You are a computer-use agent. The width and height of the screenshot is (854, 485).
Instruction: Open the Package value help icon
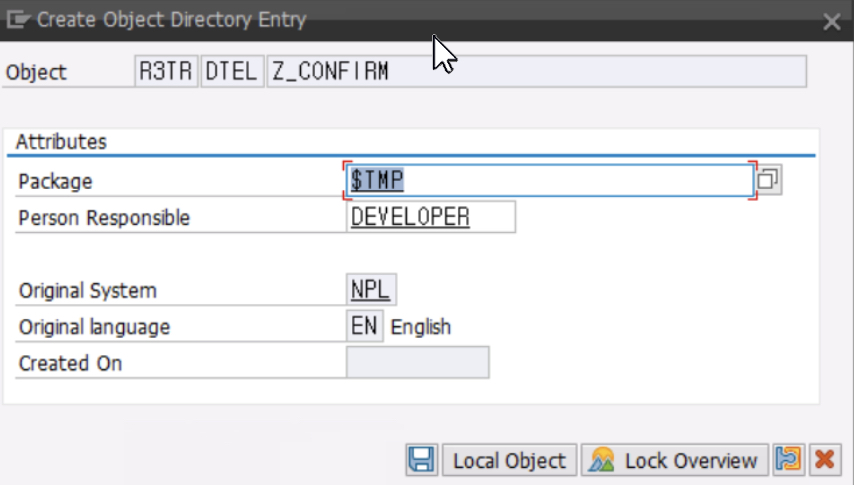point(768,179)
